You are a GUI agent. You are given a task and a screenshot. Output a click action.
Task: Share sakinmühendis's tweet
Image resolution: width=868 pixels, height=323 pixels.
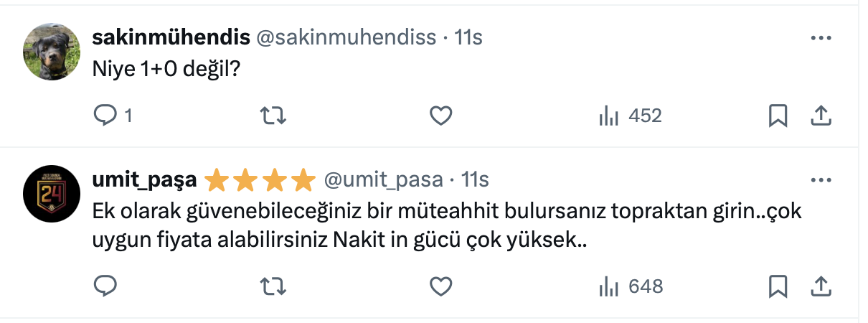[x=820, y=116]
